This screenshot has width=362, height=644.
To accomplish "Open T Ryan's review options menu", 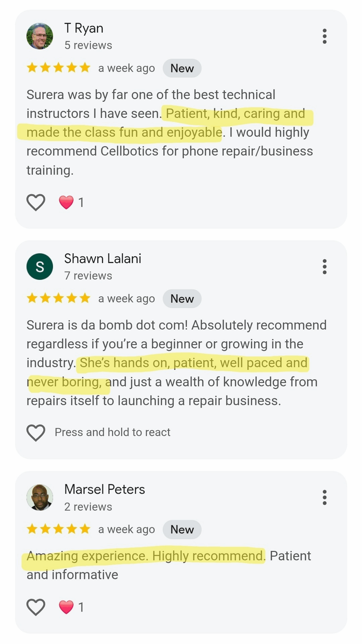I will pos(324,36).
